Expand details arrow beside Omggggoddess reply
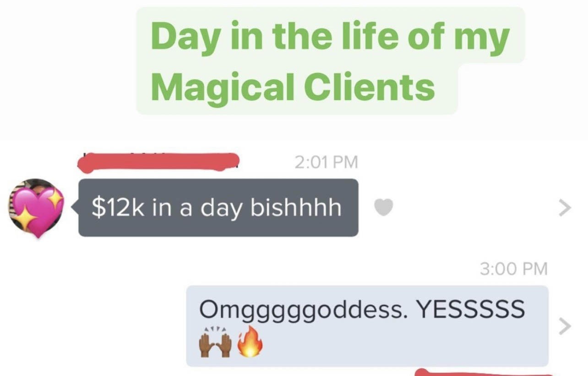This screenshot has width=588, height=376. 565,326
